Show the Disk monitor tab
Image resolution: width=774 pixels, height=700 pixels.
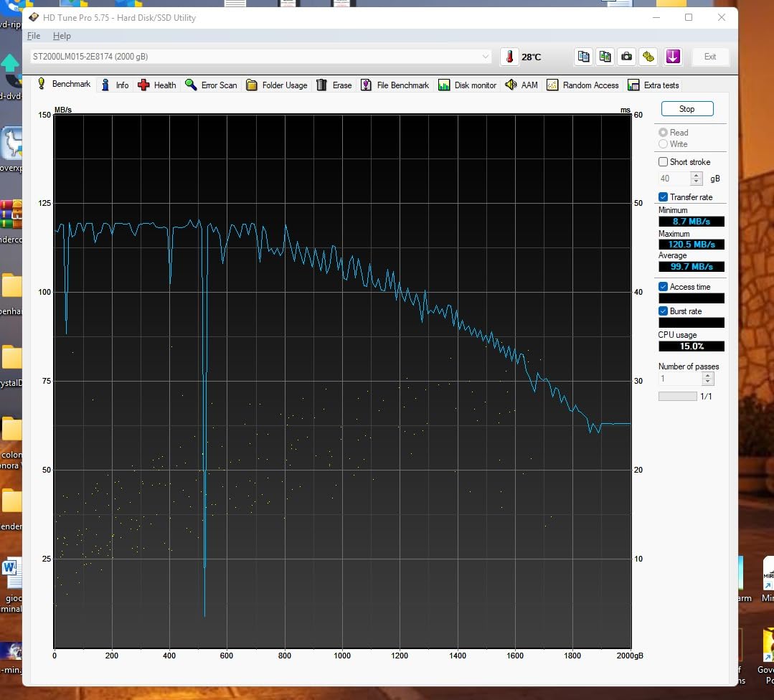coord(468,85)
